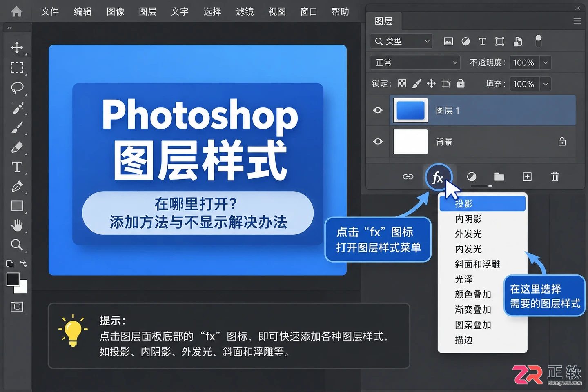Screen dimensions: 588x392
Task: Create a new layer group
Action: [x=499, y=177]
